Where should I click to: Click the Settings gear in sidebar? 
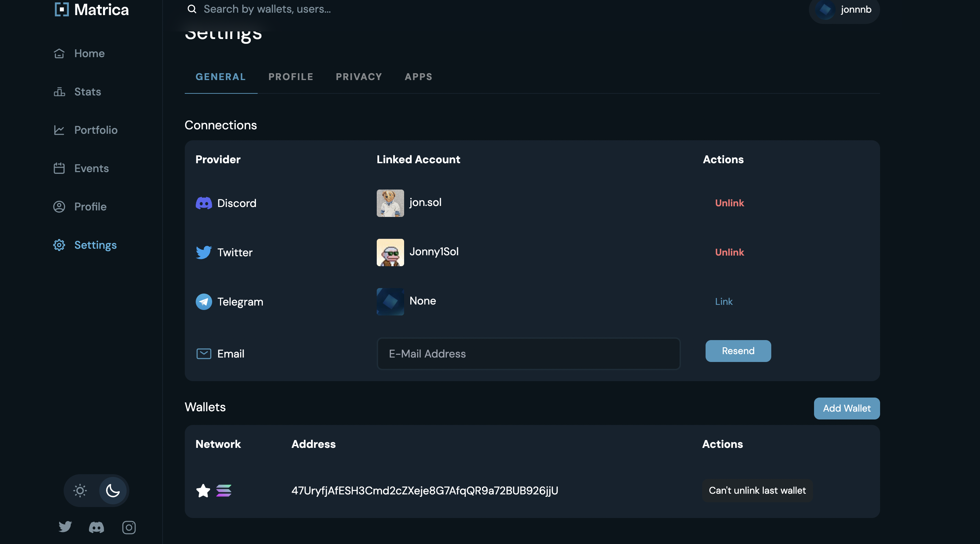click(x=59, y=245)
